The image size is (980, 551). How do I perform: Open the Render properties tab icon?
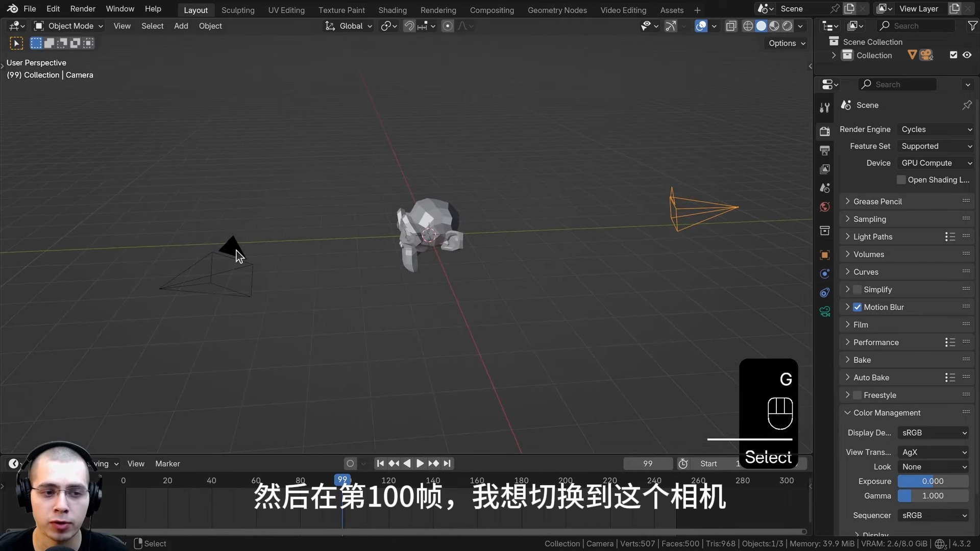(824, 131)
